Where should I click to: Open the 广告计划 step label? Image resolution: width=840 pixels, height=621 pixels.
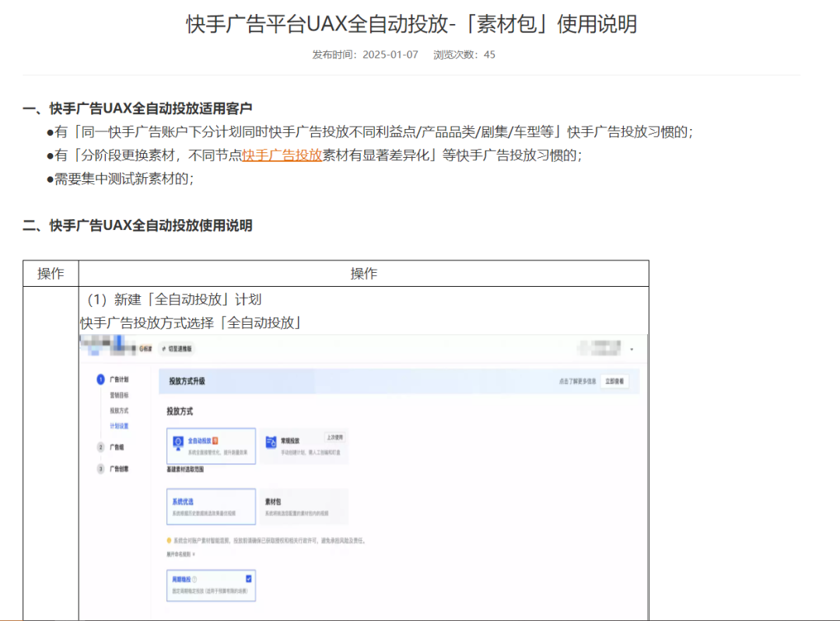coord(119,379)
